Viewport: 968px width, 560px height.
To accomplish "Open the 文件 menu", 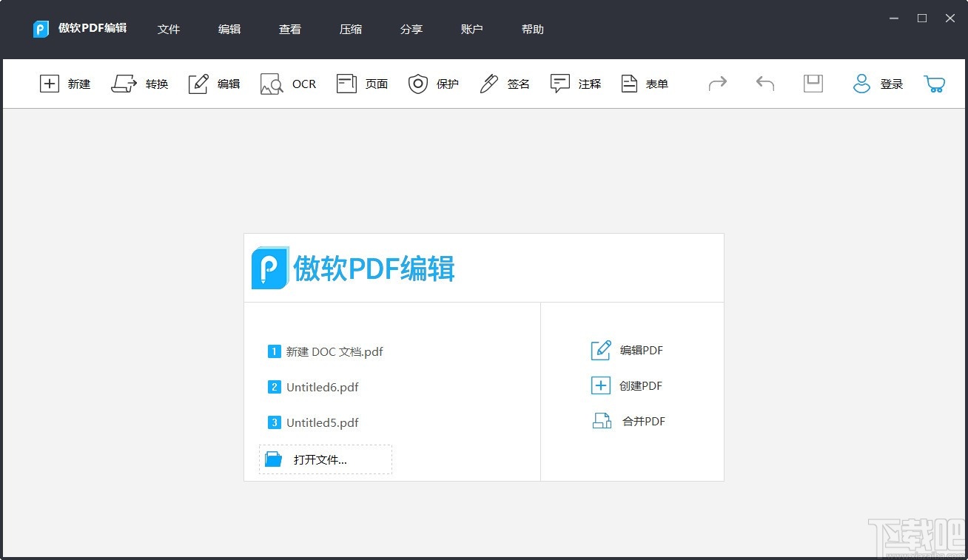I will click(169, 29).
